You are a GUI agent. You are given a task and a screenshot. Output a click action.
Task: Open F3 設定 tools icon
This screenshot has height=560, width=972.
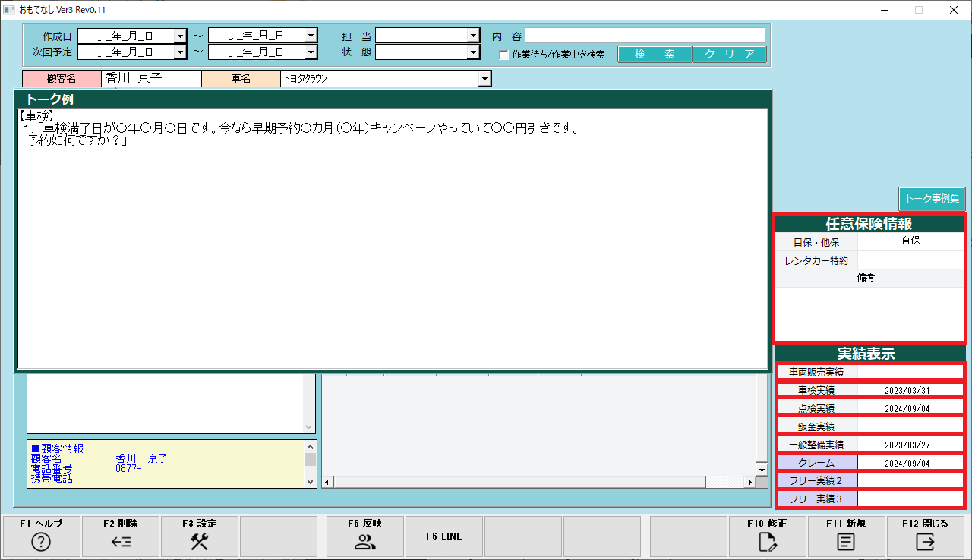[x=200, y=542]
